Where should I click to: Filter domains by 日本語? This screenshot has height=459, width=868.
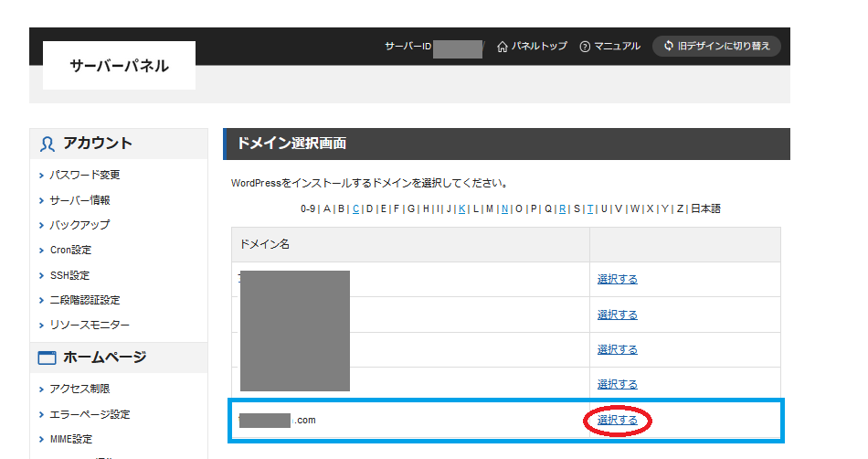click(x=704, y=208)
